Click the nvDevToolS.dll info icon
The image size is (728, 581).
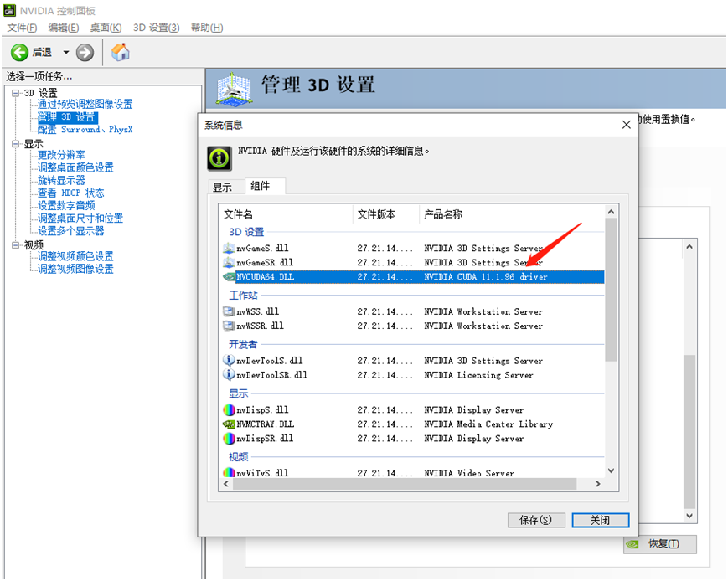pos(229,360)
